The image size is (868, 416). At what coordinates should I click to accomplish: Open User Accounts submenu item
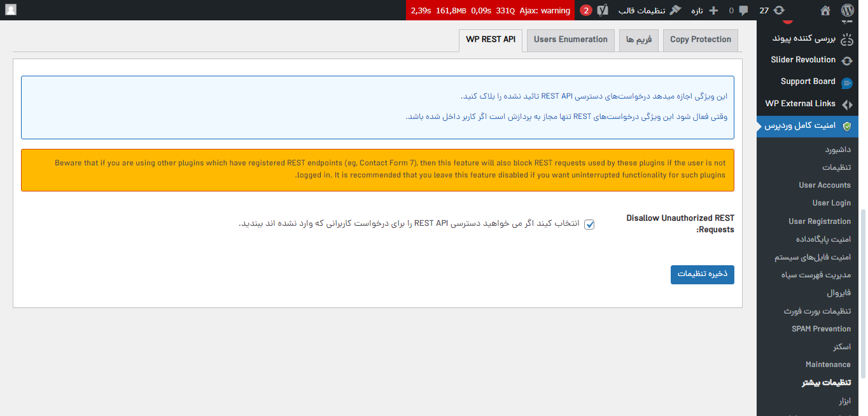825,185
